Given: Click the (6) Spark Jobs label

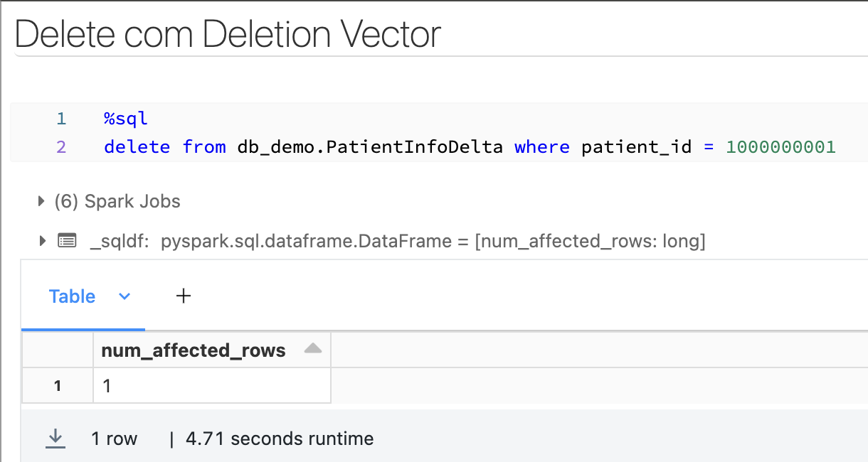Looking at the screenshot, I should pyautogui.click(x=117, y=202).
